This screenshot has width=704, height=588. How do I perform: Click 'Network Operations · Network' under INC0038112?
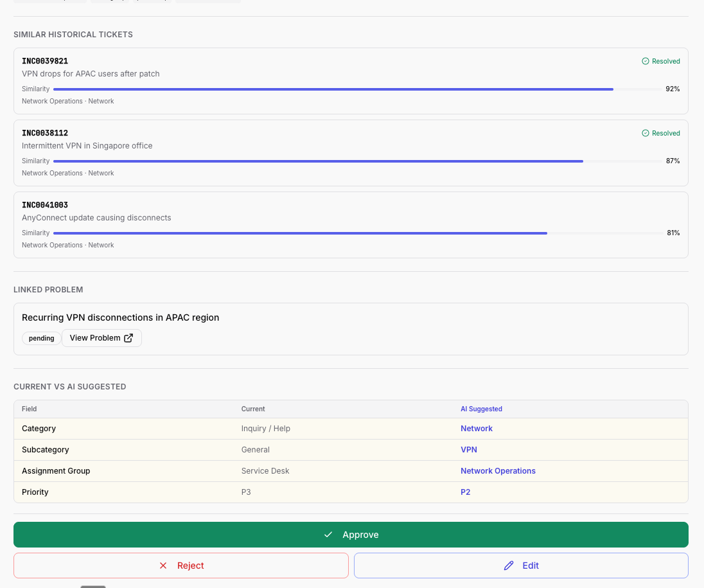[68, 173]
